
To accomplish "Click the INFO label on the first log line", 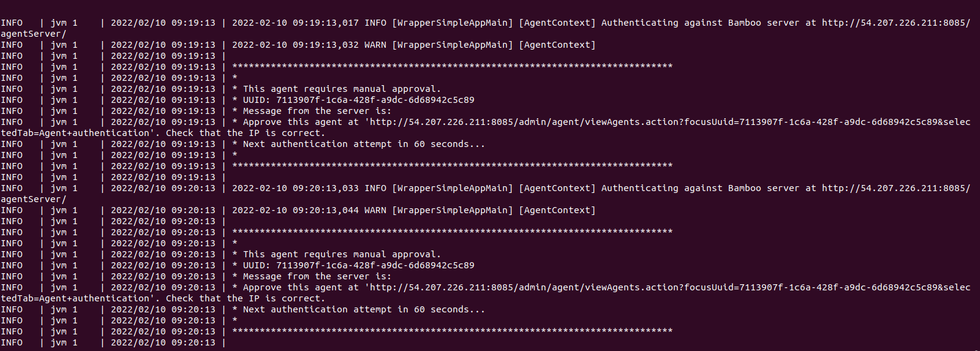I will 12,23.
